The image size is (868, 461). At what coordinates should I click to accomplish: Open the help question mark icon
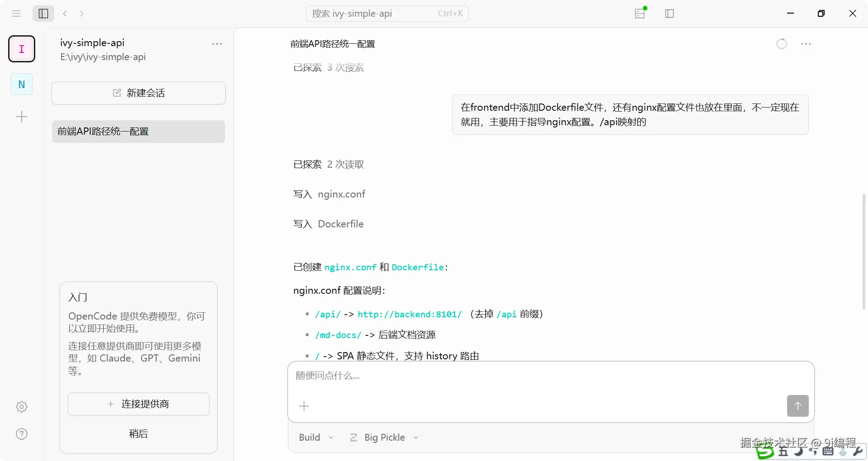(x=22, y=434)
